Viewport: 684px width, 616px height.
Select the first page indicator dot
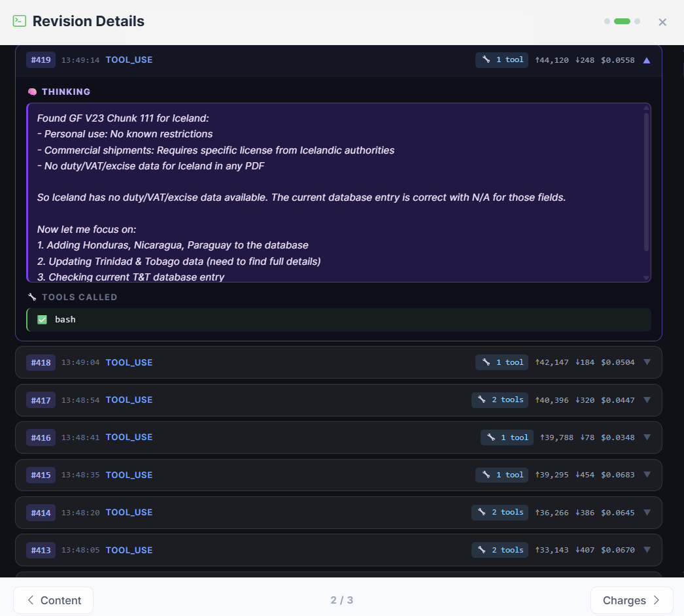pyautogui.click(x=607, y=22)
